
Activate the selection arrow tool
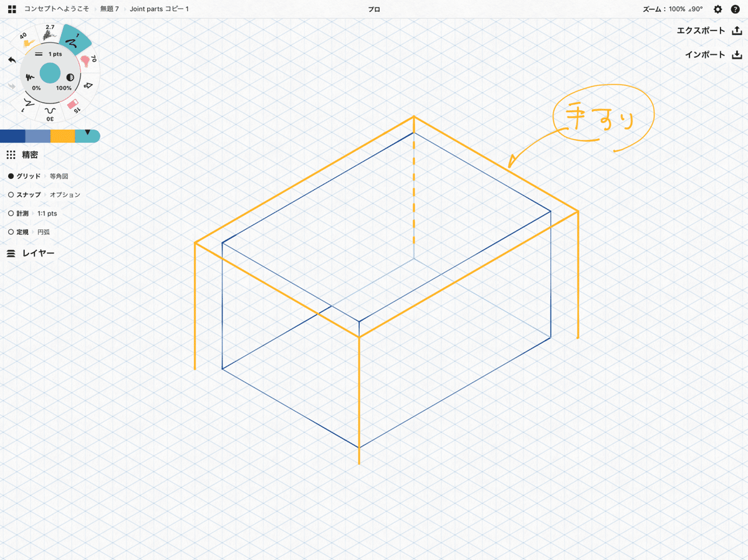coord(89,84)
